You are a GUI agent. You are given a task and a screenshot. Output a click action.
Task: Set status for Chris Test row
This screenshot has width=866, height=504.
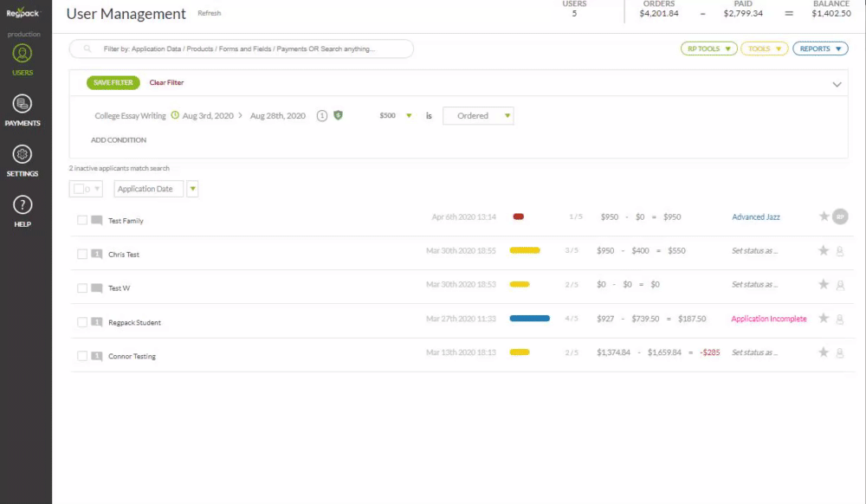754,250
